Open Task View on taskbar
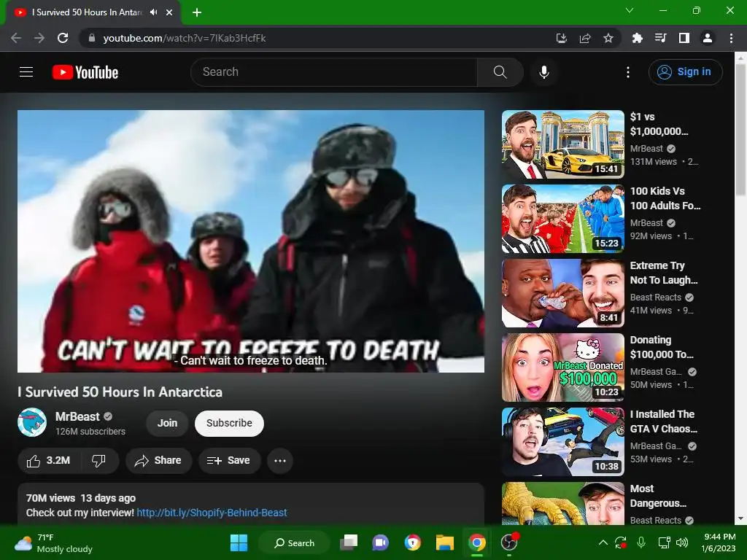The height and width of the screenshot is (560, 747). (x=349, y=542)
